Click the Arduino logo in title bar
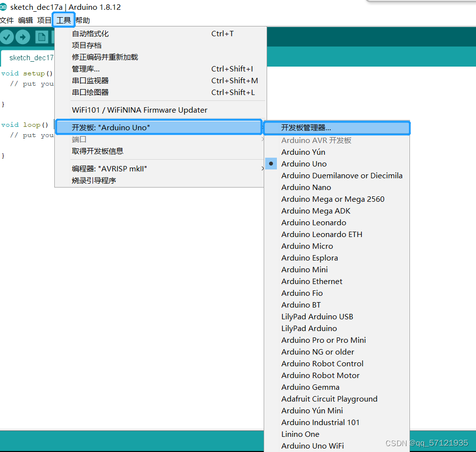 coord(3,7)
